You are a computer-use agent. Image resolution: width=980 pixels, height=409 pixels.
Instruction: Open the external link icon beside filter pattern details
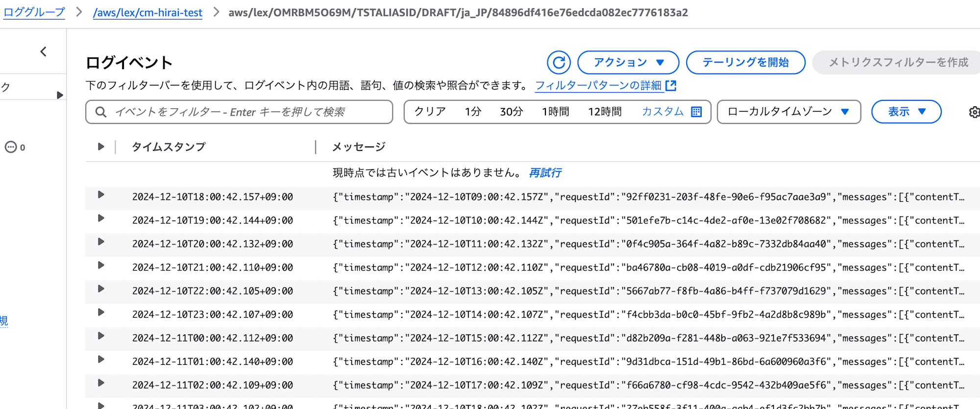pos(671,86)
